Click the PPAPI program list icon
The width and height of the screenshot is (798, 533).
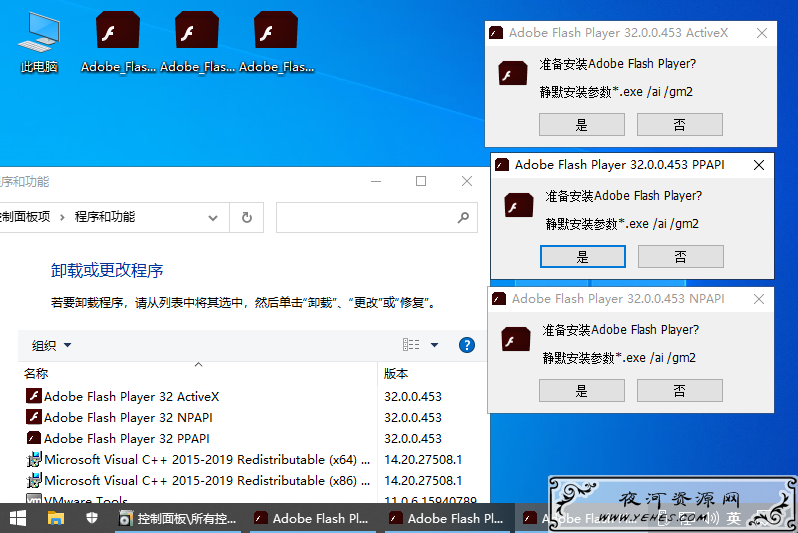(x=34, y=438)
